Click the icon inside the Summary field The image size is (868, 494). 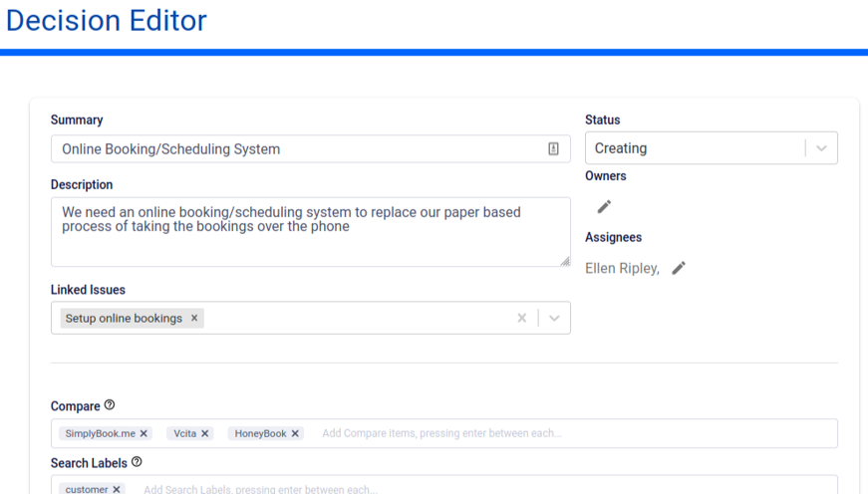[553, 149]
